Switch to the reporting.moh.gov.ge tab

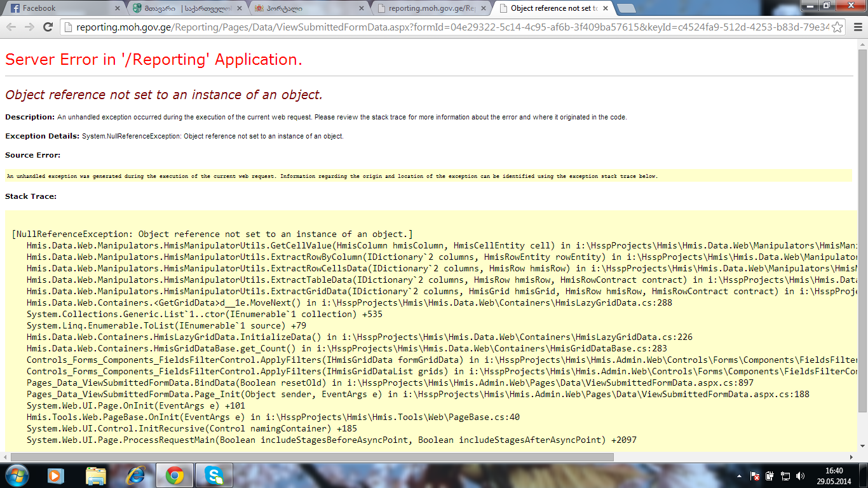[x=426, y=8]
